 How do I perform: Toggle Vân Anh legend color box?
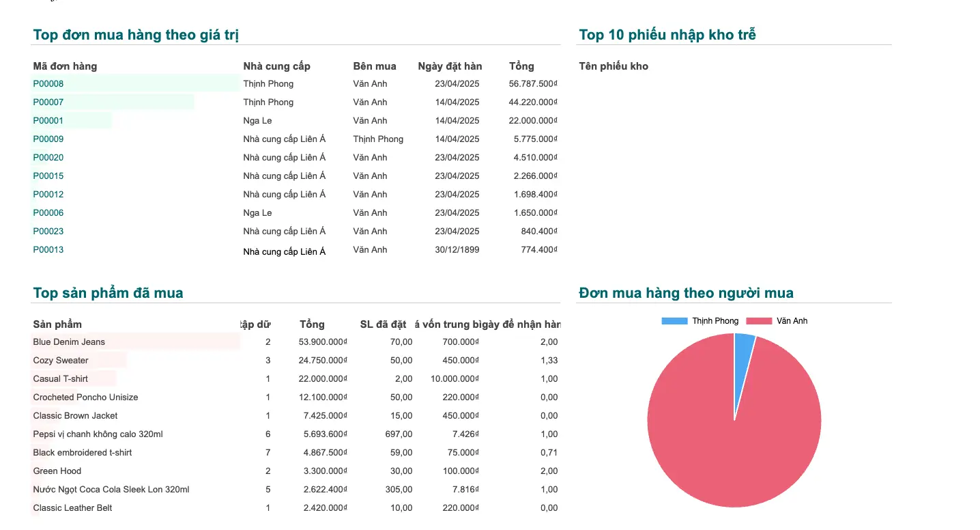(759, 321)
